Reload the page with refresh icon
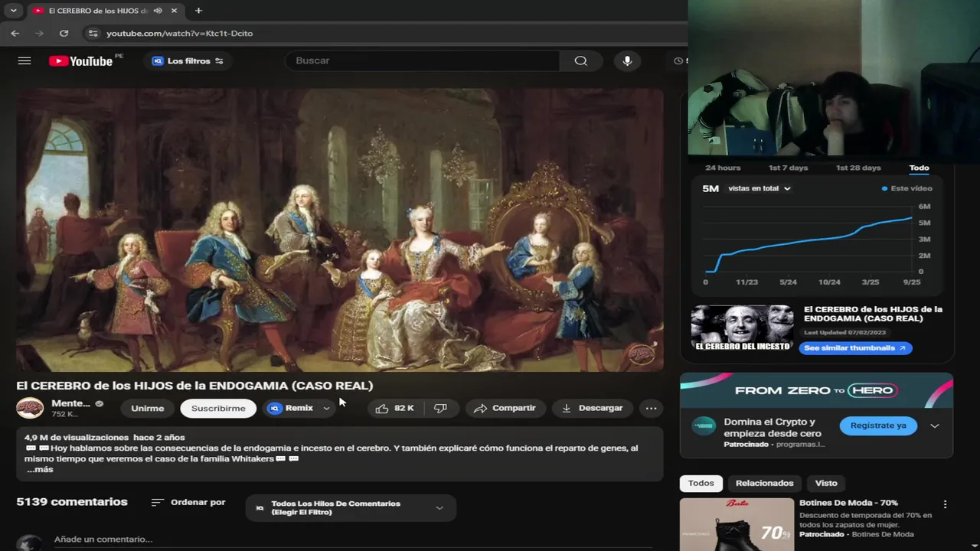The image size is (980, 551). pos(64,33)
